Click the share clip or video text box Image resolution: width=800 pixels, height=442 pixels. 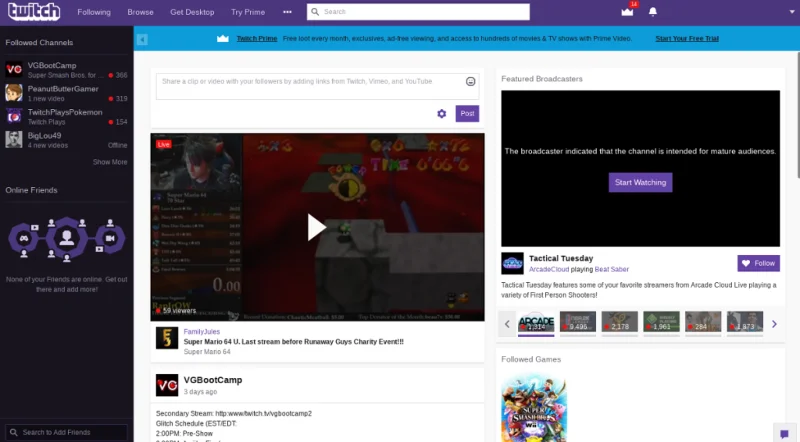[317, 86]
